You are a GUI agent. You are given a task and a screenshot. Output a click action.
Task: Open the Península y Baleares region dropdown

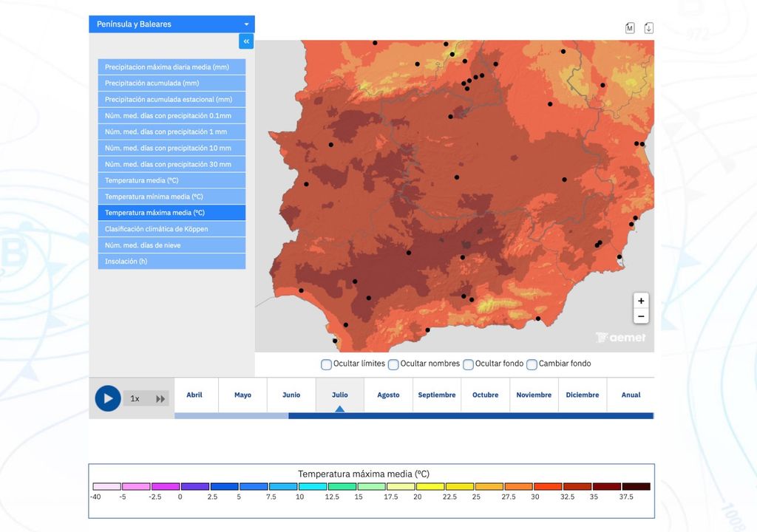[172, 24]
